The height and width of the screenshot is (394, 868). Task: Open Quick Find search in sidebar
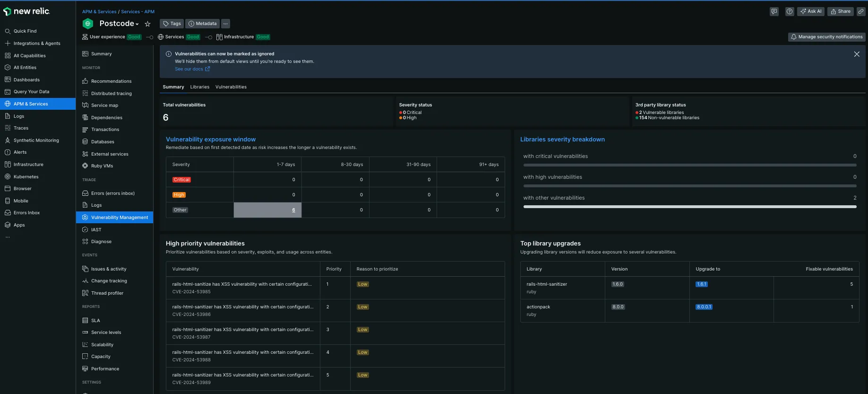click(25, 31)
